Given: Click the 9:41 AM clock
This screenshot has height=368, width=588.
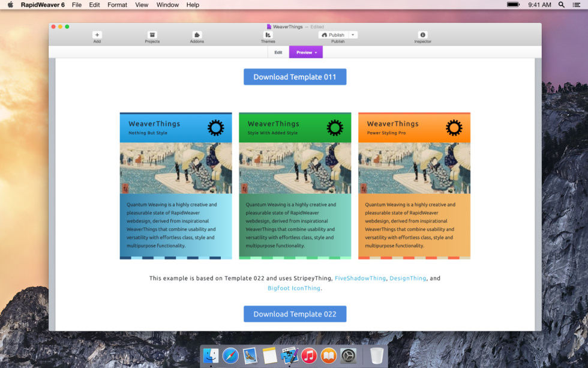Looking at the screenshot, I should [539, 5].
